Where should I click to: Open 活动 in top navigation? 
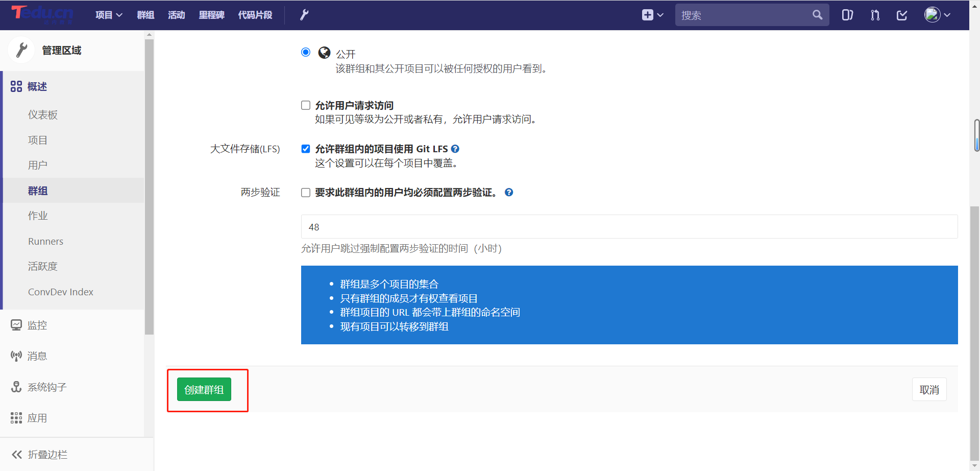coord(177,15)
